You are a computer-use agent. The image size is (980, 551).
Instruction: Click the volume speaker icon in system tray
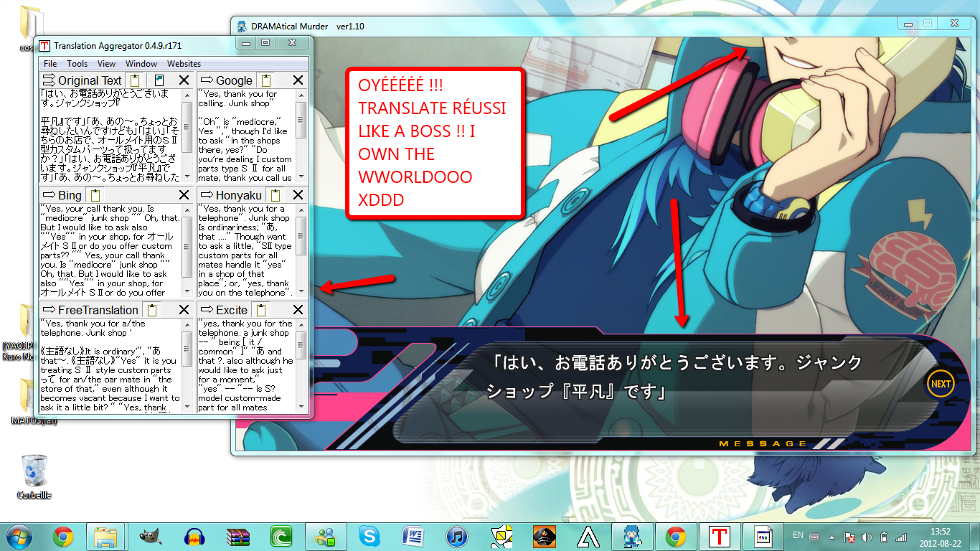866,537
